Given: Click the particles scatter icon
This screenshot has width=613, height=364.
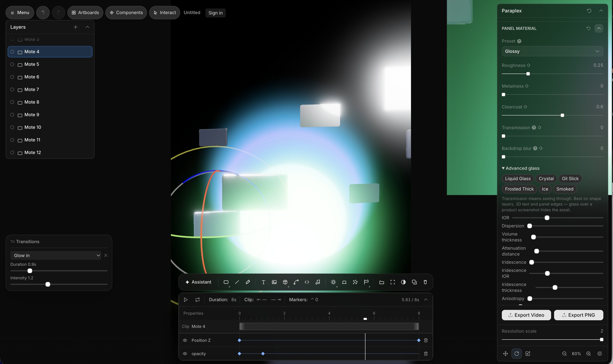Looking at the screenshot, I should tap(355, 282).
